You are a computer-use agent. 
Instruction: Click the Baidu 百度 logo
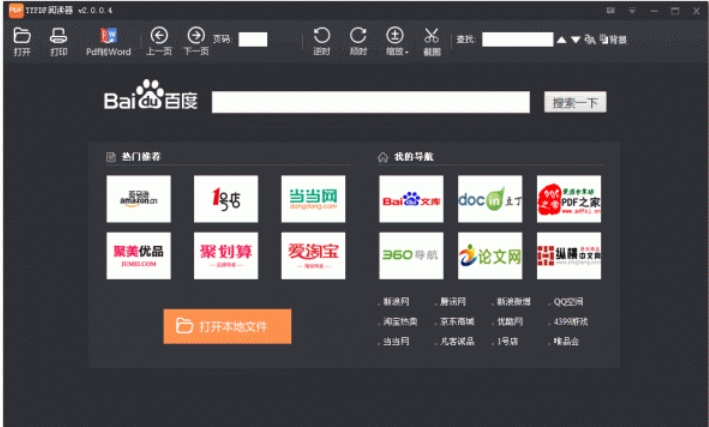[151, 95]
